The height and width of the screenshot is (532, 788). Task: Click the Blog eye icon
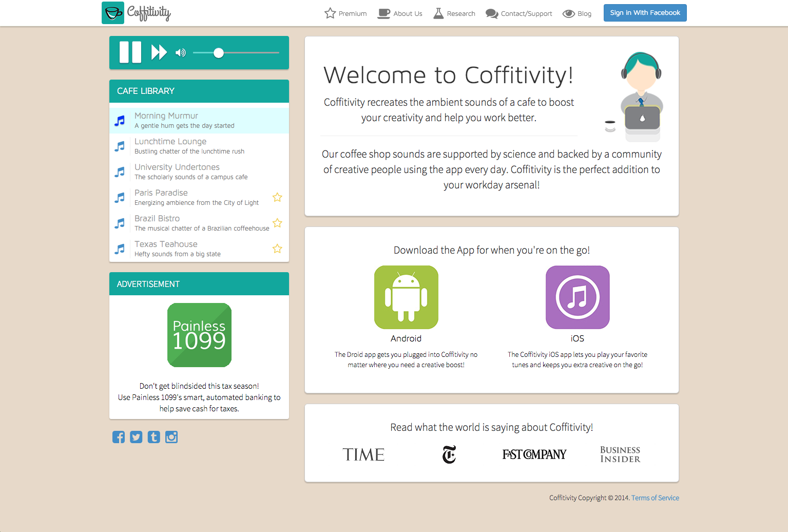tap(568, 13)
